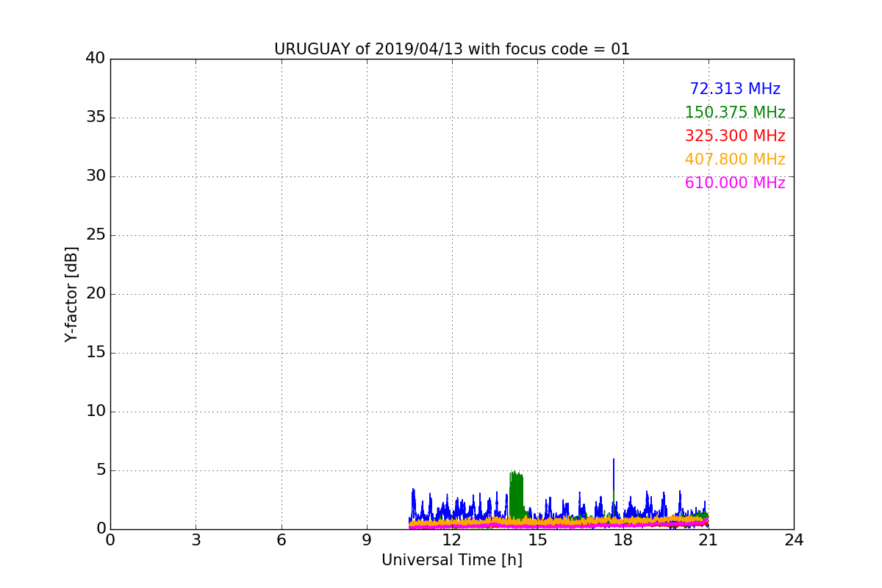The image size is (882, 588).
Task: Click the y-axis tick label 30
Action: 96,176
